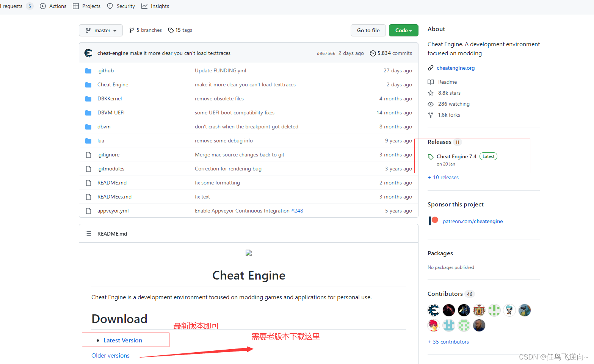This screenshot has width=594, height=364.
Task: View the 15 tags link
Action: pos(180,30)
